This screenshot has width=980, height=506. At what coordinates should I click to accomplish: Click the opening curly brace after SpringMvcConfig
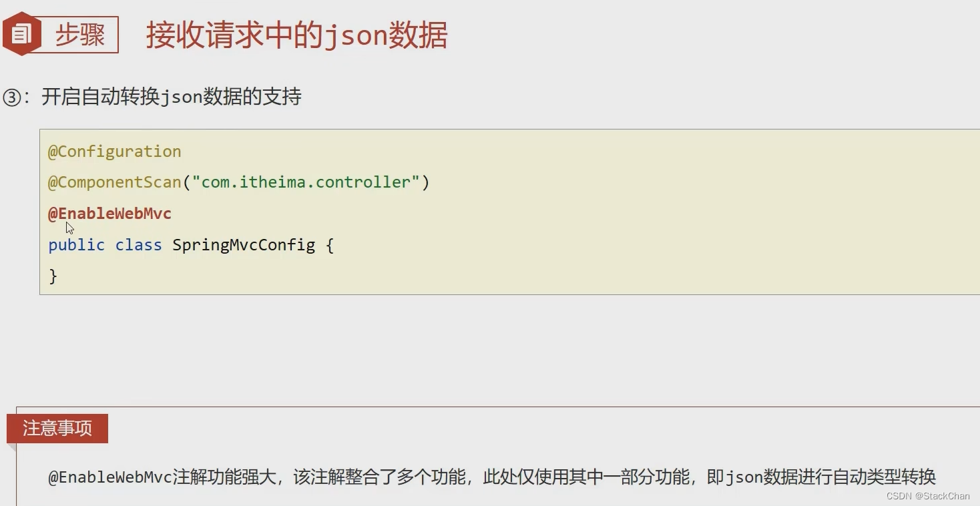[329, 245]
